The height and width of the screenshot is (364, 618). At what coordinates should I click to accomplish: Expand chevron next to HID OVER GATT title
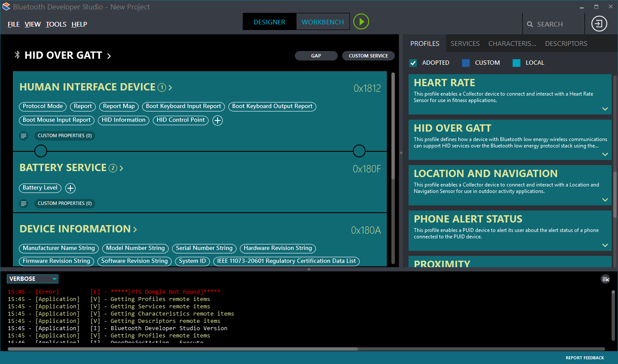point(109,56)
